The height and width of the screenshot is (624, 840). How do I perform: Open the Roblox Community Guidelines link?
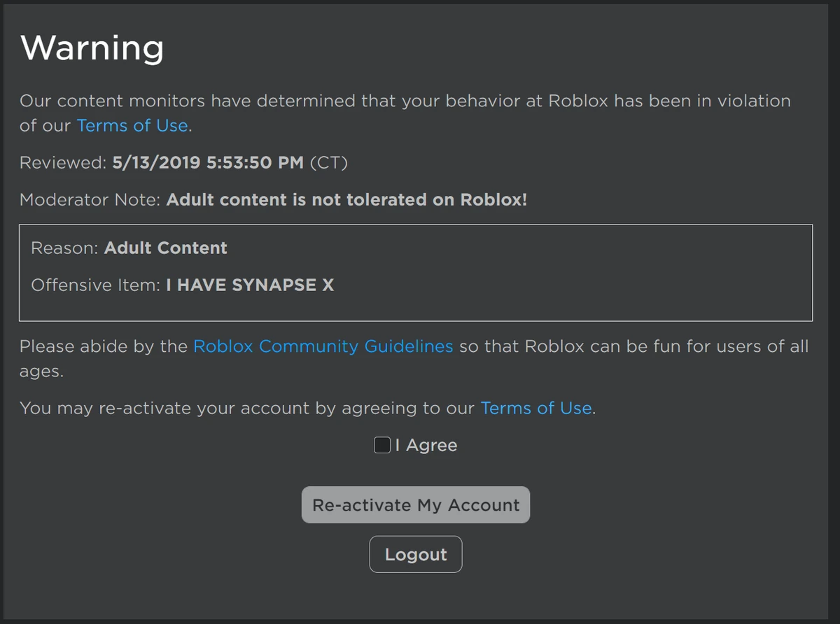click(x=323, y=346)
